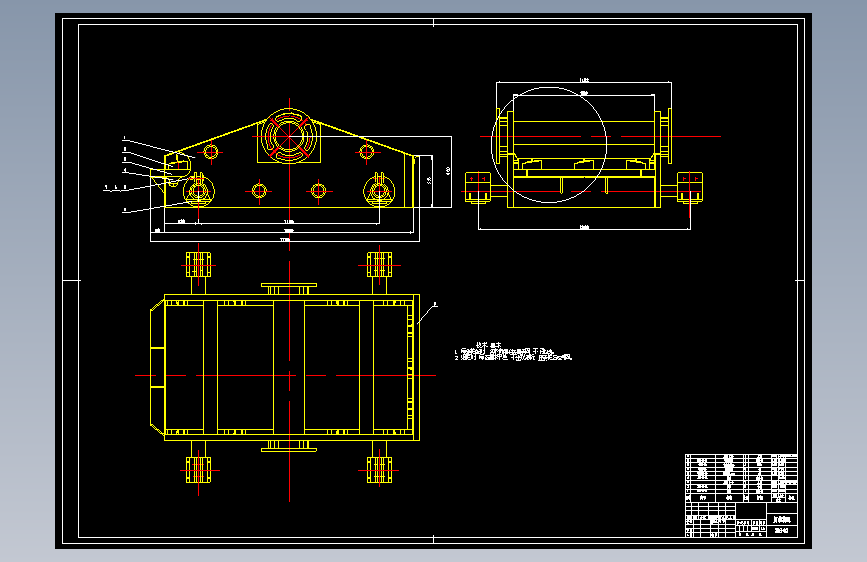Select the outer height dimension right of front view
This screenshot has height=562, width=867.
click(448, 172)
